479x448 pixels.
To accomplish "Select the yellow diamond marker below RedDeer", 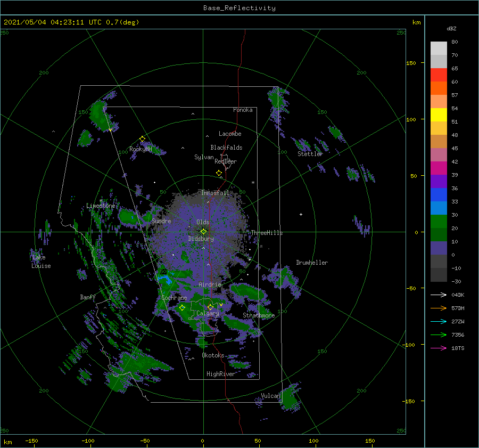I will pos(219,173).
